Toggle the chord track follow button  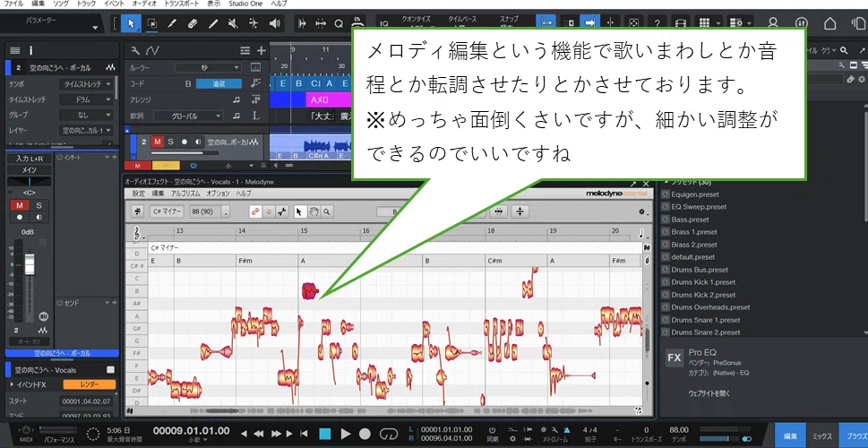219,83
